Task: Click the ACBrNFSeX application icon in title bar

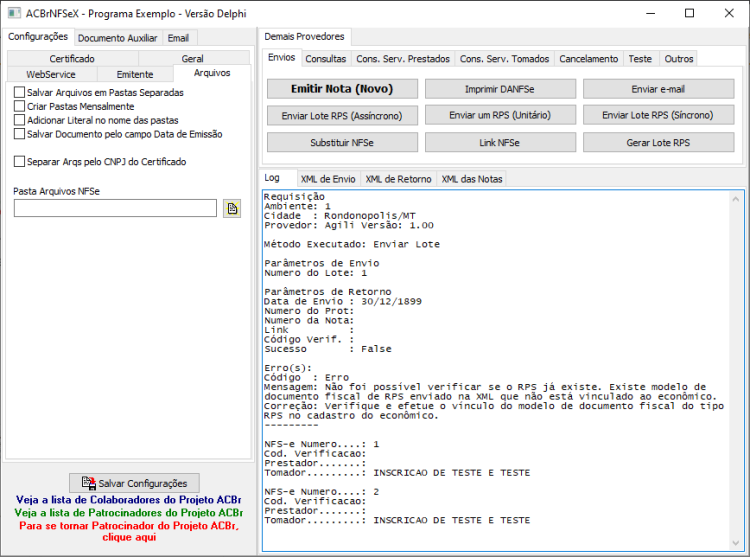Action: pyautogui.click(x=14, y=13)
